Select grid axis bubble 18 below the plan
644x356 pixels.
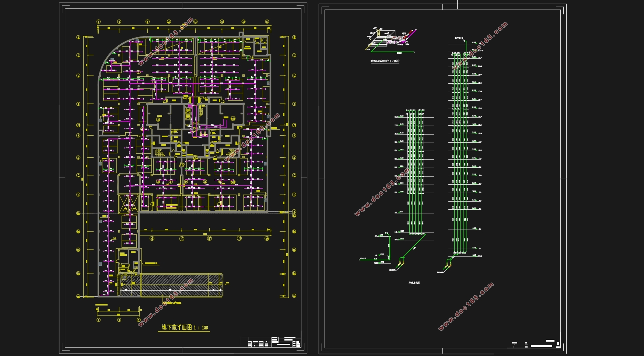click(210, 238)
